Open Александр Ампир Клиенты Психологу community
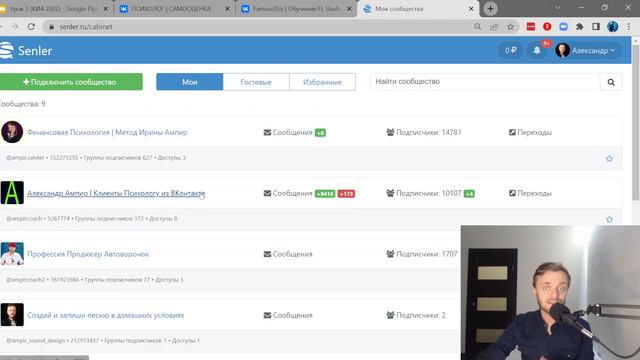Viewport: 640px width, 360px height. click(x=116, y=193)
